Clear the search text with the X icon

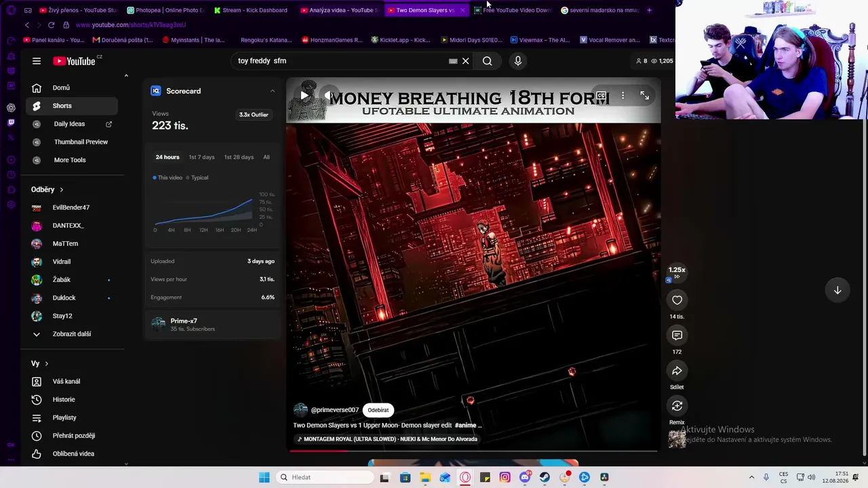pyautogui.click(x=465, y=61)
